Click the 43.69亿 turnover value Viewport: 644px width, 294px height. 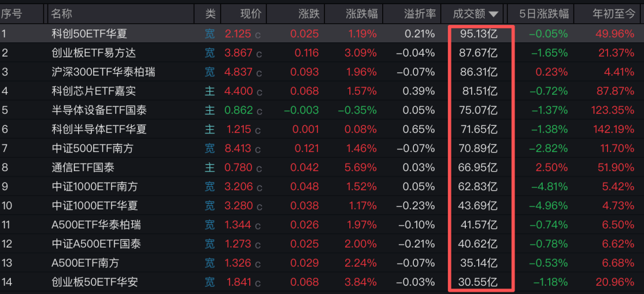pos(479,206)
